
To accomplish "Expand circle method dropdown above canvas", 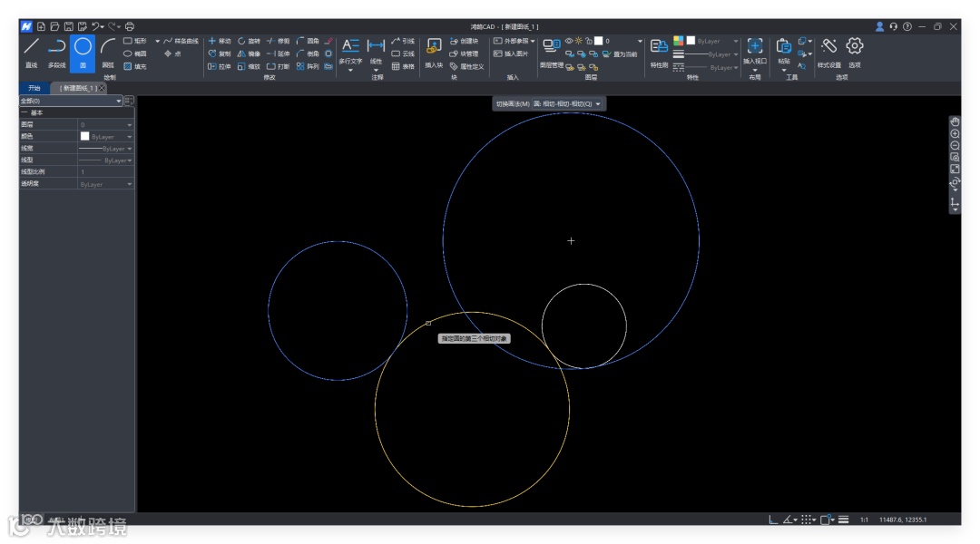I will coord(598,103).
